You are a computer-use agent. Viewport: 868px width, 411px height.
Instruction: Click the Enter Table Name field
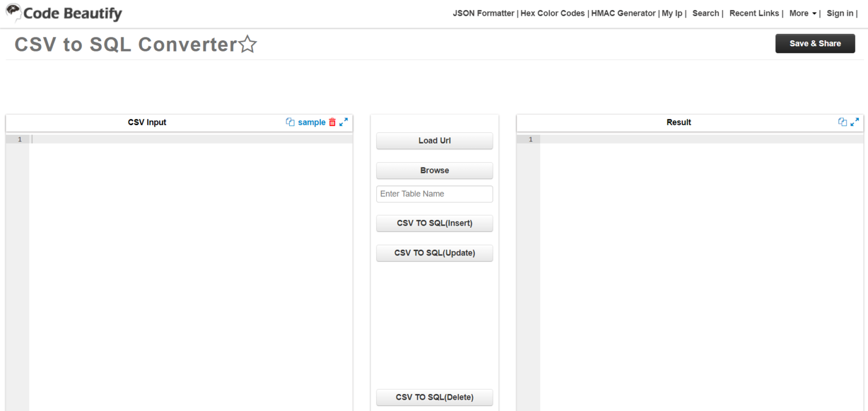click(434, 194)
